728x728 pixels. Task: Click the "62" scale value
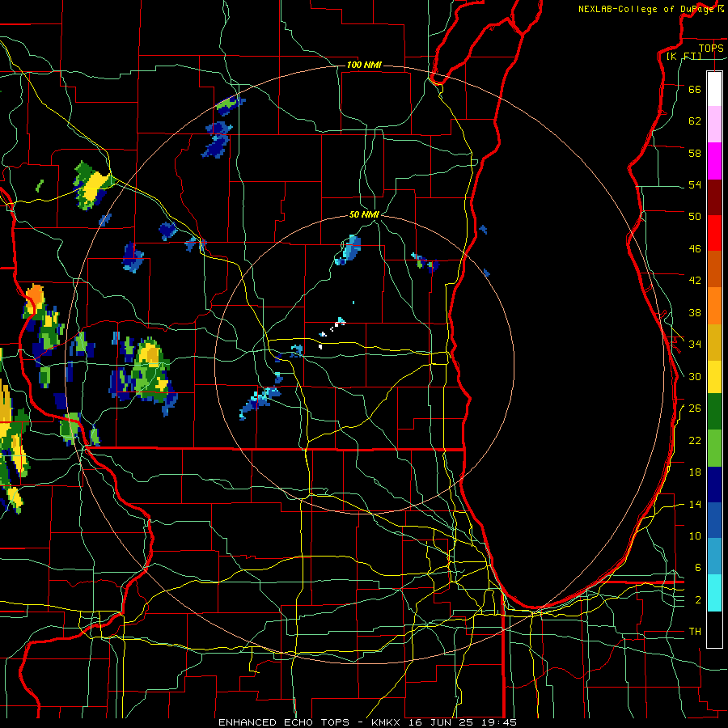pyautogui.click(x=695, y=121)
